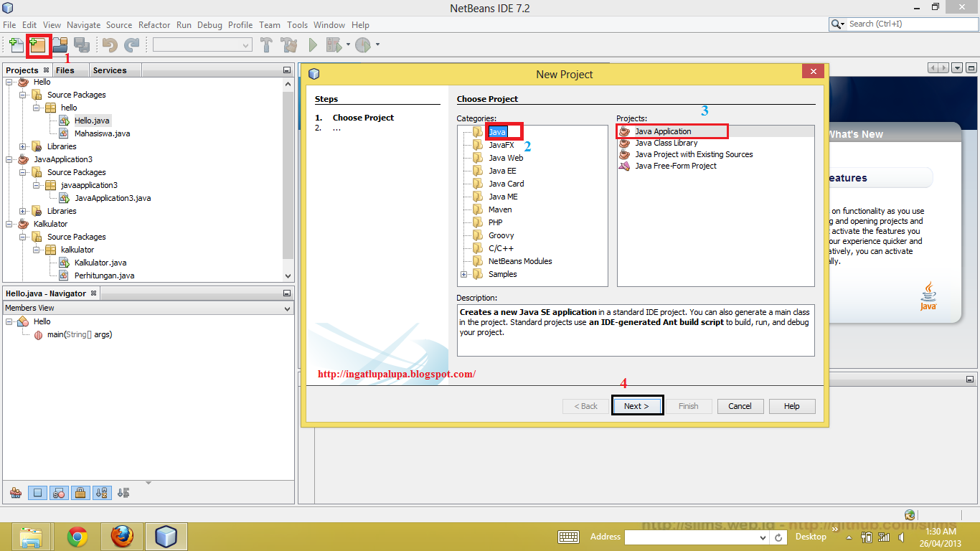980x551 pixels.
Task: Open Firefox from the taskbar
Action: tap(122, 537)
